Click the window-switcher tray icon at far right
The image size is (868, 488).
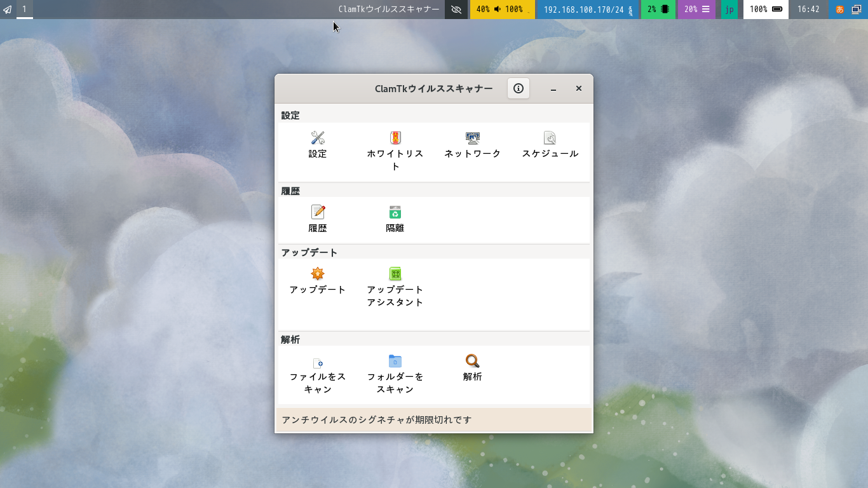coord(857,10)
